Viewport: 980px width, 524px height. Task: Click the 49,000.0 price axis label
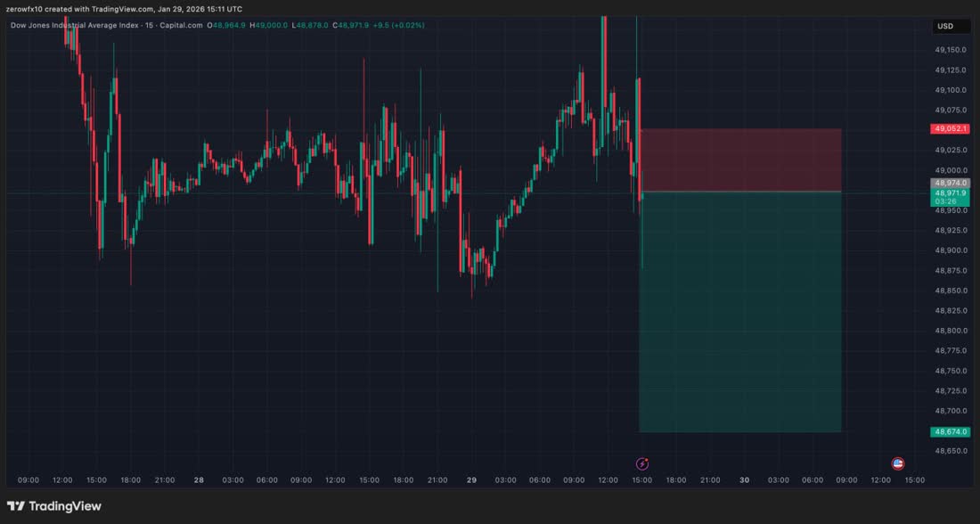pyautogui.click(x=950, y=170)
